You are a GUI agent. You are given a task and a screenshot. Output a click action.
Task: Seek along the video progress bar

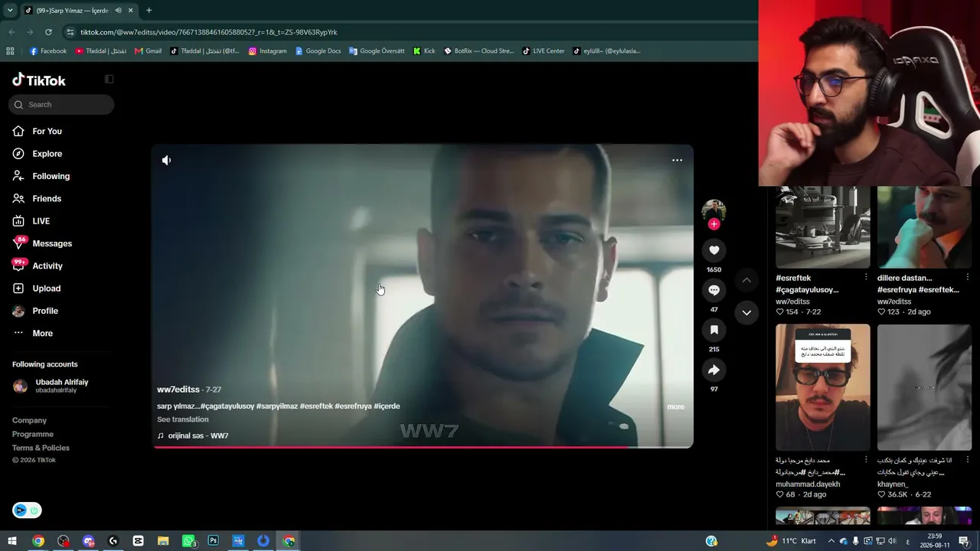(x=423, y=447)
